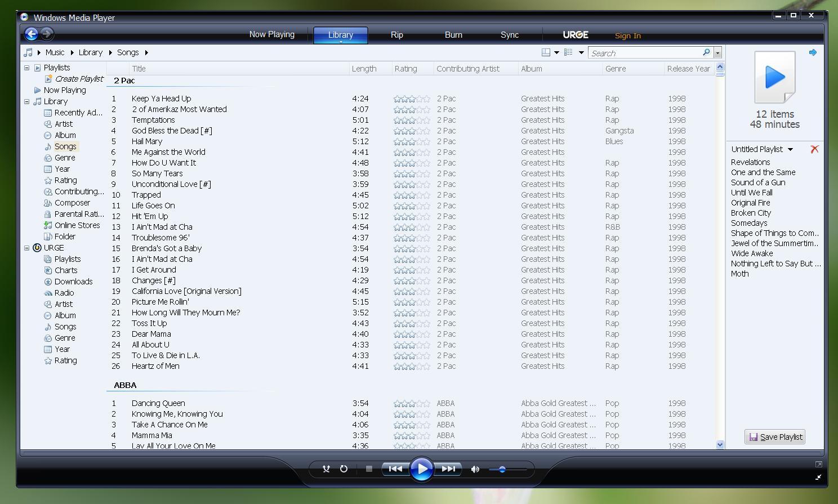Screen dimensions: 838x504
Task: Click the large playlist play thumbnail
Action: point(775,77)
